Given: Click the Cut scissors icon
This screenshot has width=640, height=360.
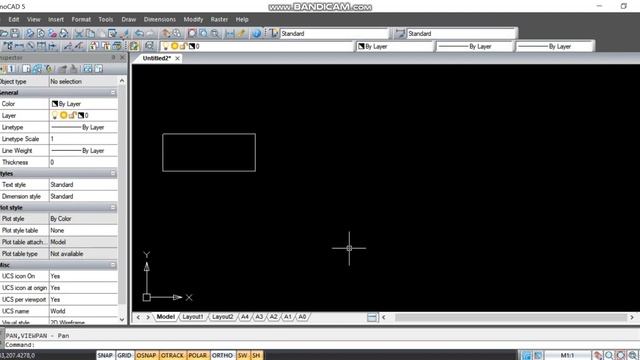Looking at the screenshot, I should [79, 33].
